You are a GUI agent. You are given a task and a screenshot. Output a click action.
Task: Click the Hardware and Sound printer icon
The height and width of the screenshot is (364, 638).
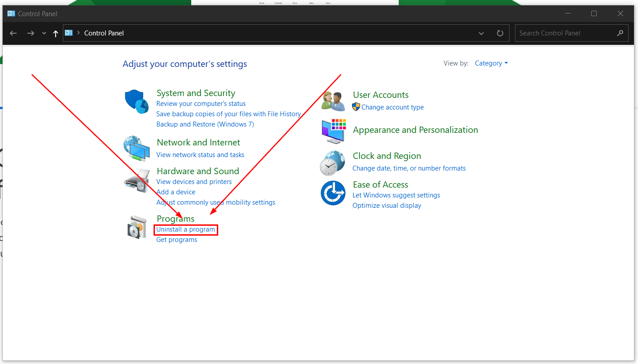136,181
